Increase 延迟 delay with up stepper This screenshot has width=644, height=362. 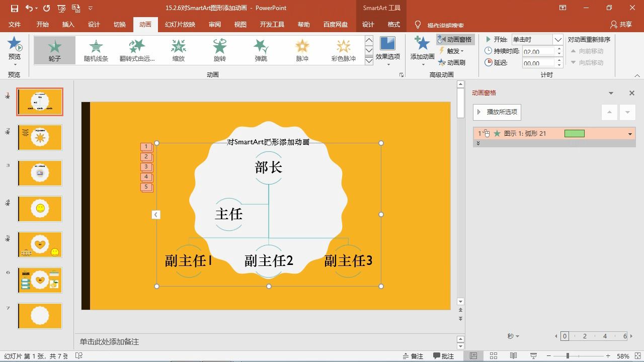pyautogui.click(x=559, y=60)
